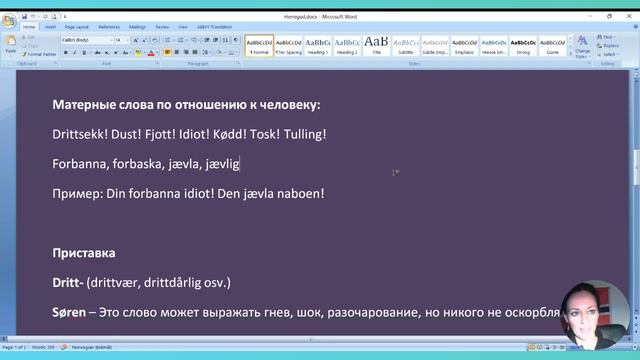This screenshot has width=640, height=360.
Task: Apply subscript formatting
Action: pyautogui.click(x=107, y=53)
